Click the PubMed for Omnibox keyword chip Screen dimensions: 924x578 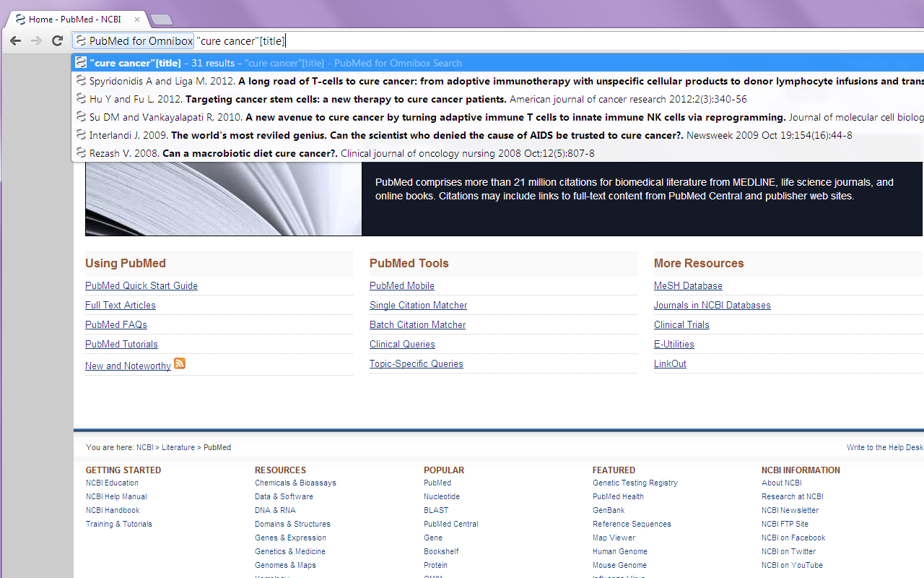click(x=135, y=41)
